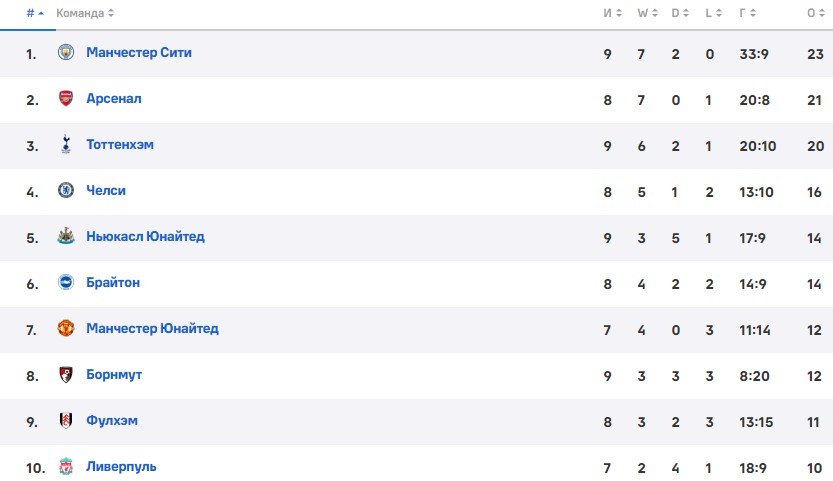Sort by the И games played column

coord(612,13)
